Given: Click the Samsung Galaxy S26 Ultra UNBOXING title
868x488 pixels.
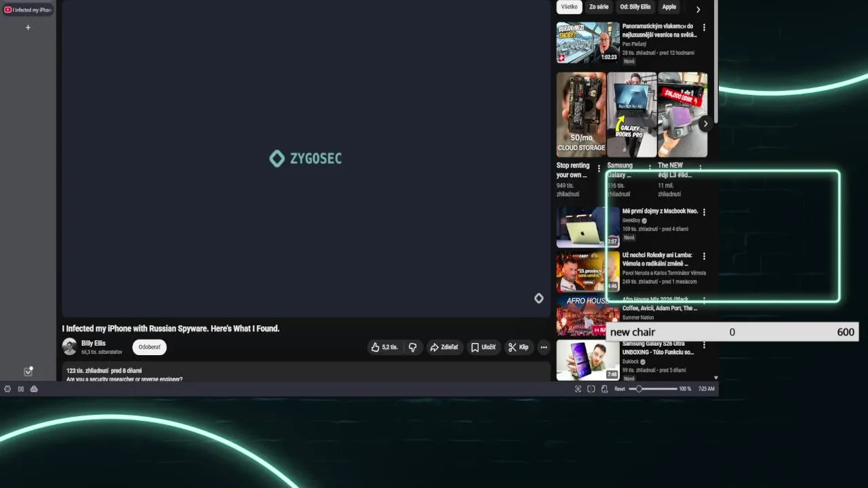Looking at the screenshot, I should (x=658, y=348).
